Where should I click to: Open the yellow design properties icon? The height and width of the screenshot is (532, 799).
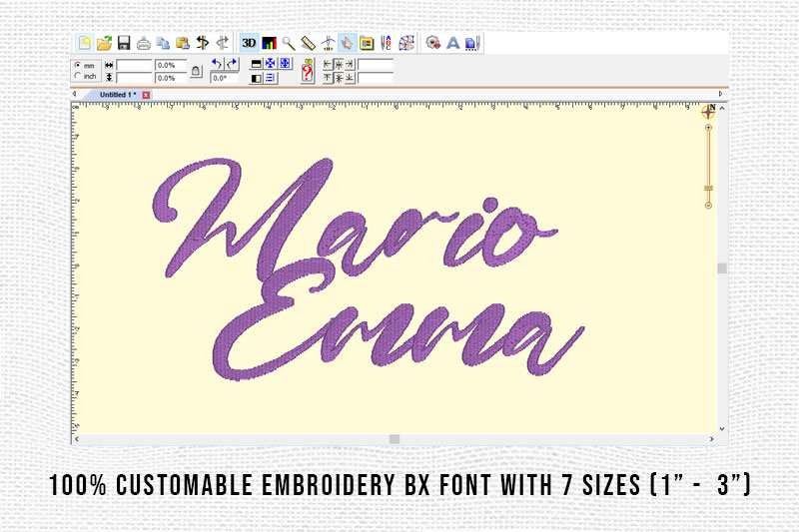(367, 43)
